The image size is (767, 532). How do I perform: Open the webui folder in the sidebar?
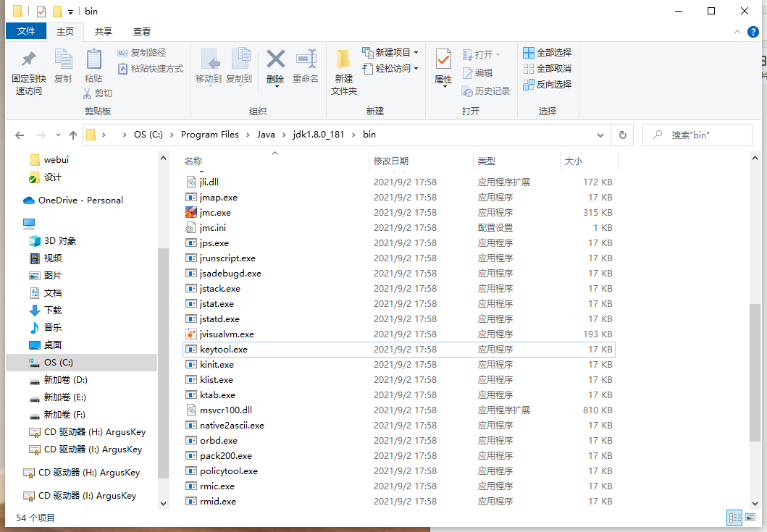coord(49,160)
